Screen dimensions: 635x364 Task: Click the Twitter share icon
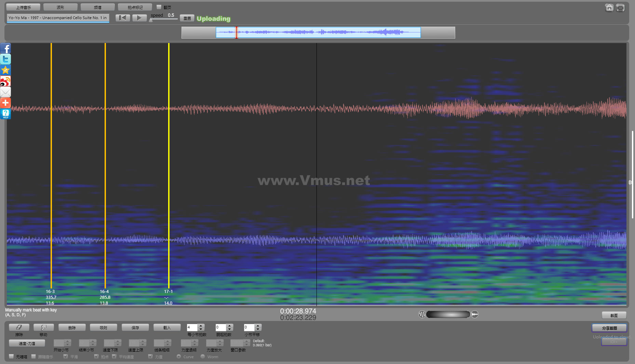coord(5,59)
